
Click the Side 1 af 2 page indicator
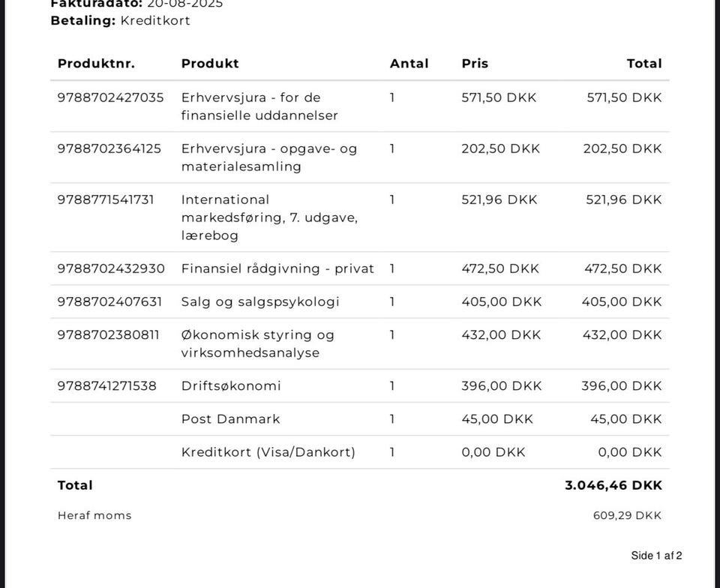[x=656, y=556]
